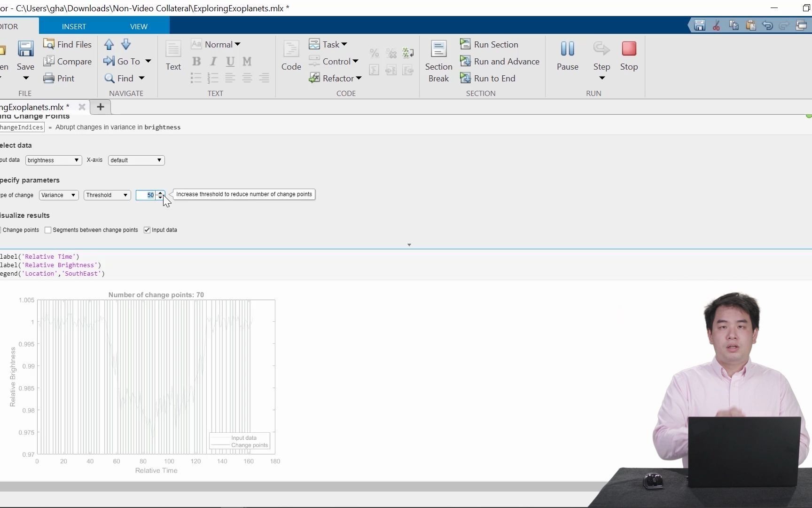Insert a bulleted list
Image resolution: width=812 pixels, height=508 pixels.
pyautogui.click(x=195, y=78)
